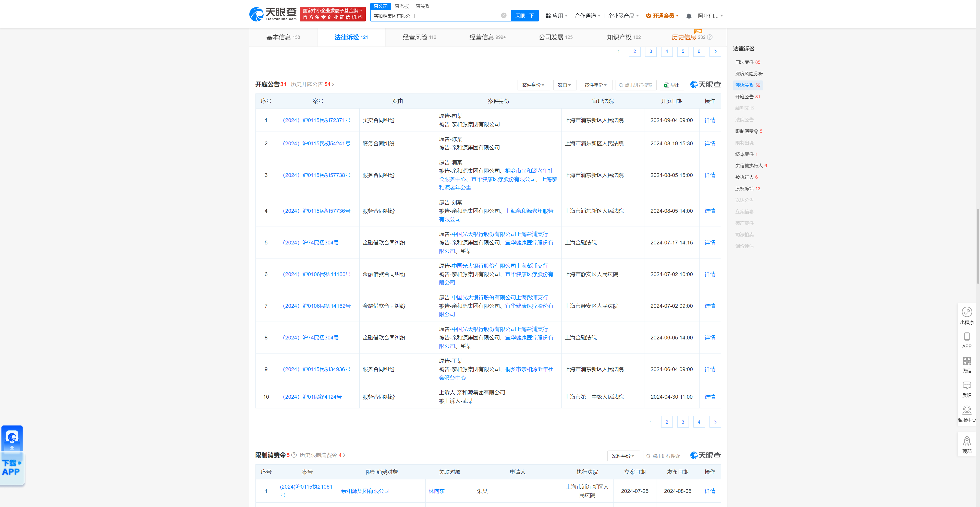Open 亲和源集团有限公司 link in 限制消费令 table

coord(365,491)
